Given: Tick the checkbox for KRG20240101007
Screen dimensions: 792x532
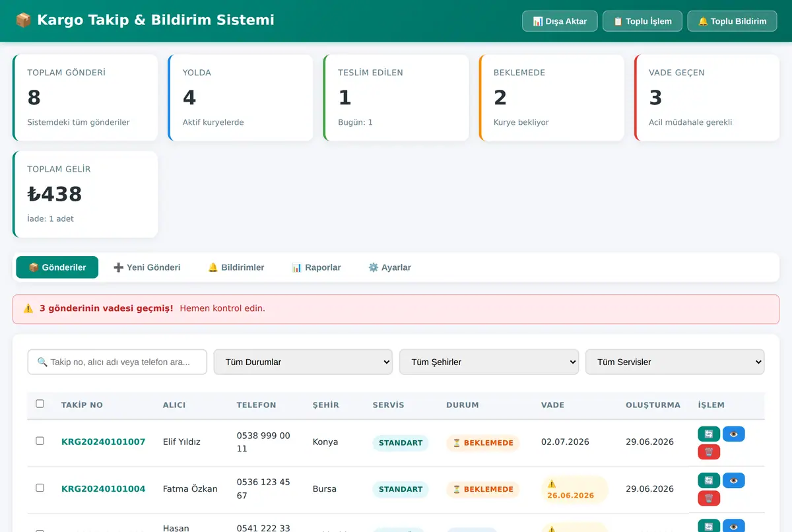Looking at the screenshot, I should (x=40, y=441).
